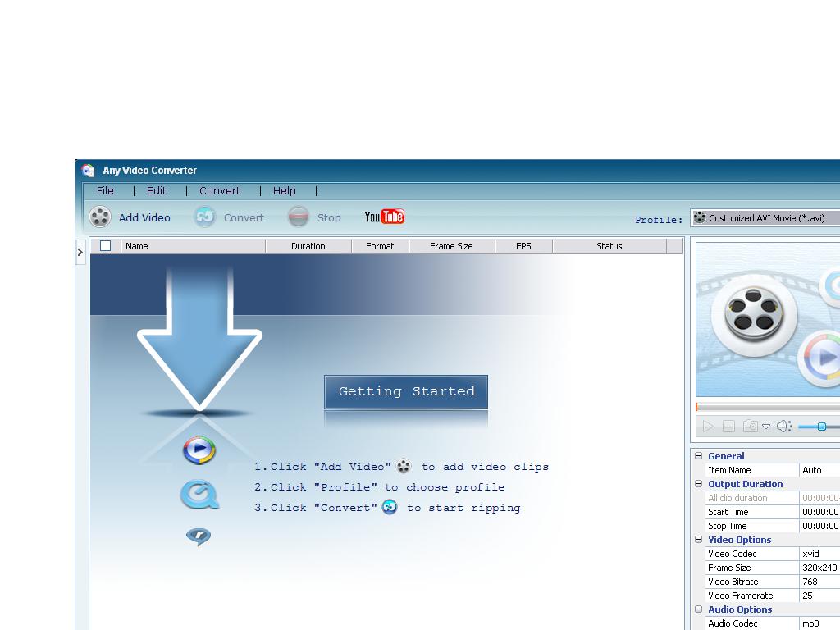The width and height of the screenshot is (840, 630).
Task: Sort by the FPS column header
Action: (x=523, y=246)
